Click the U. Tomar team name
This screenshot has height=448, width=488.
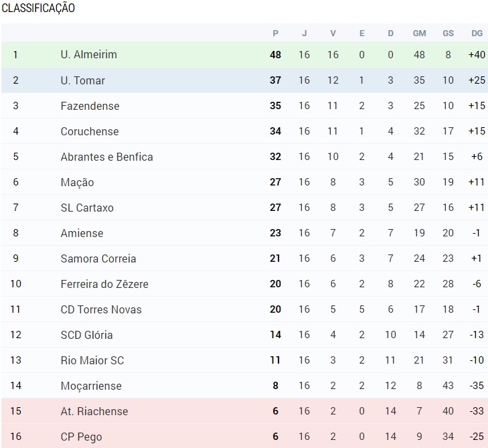tap(82, 80)
